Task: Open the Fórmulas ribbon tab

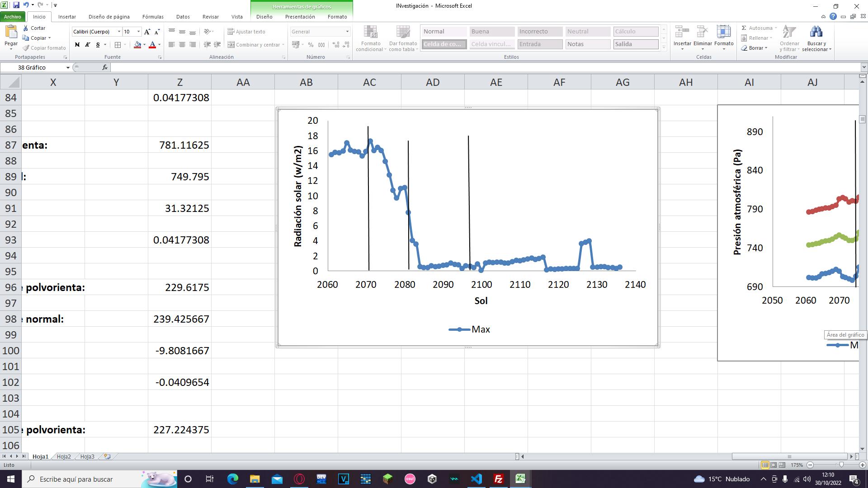Action: tap(153, 17)
